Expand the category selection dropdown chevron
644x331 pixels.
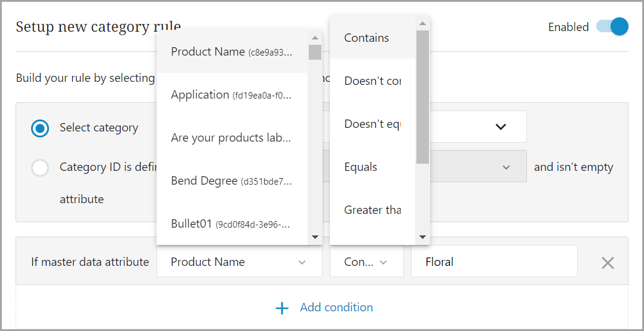501,127
